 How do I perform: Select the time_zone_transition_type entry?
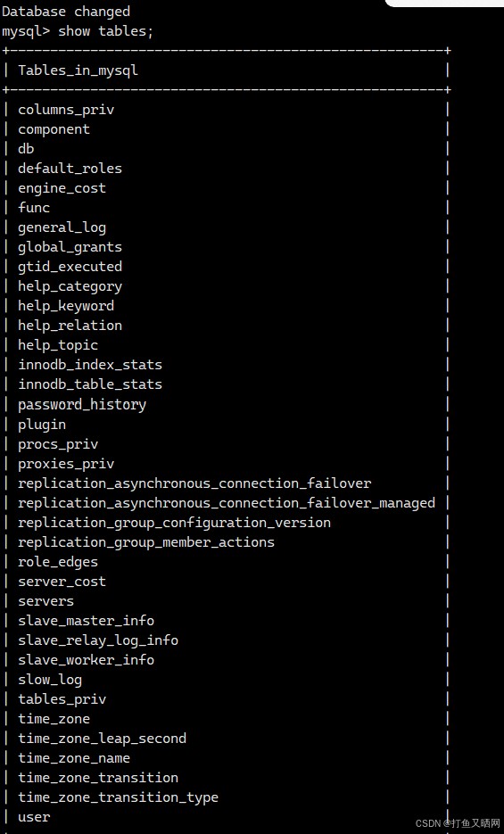118,797
